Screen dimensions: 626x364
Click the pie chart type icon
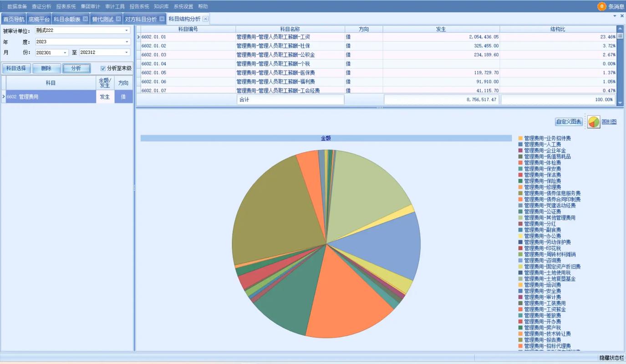(594, 122)
